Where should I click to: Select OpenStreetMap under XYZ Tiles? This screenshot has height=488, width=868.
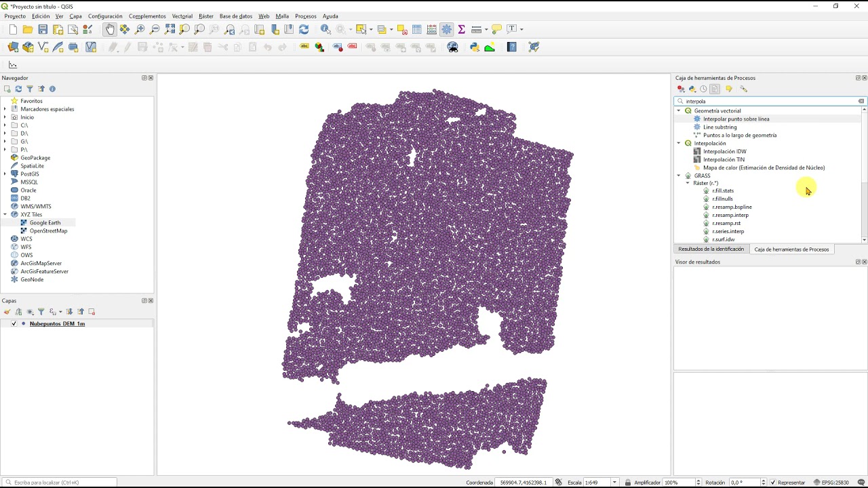click(48, 230)
